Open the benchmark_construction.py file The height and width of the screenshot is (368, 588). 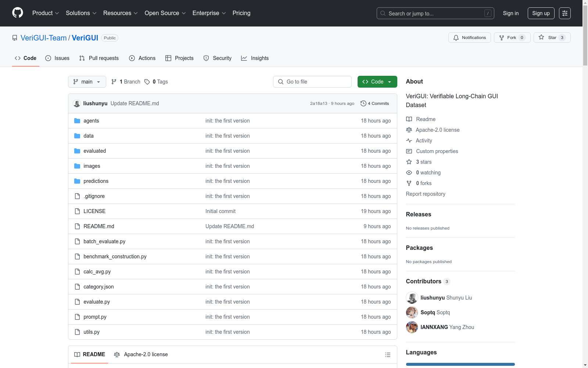click(x=115, y=256)
